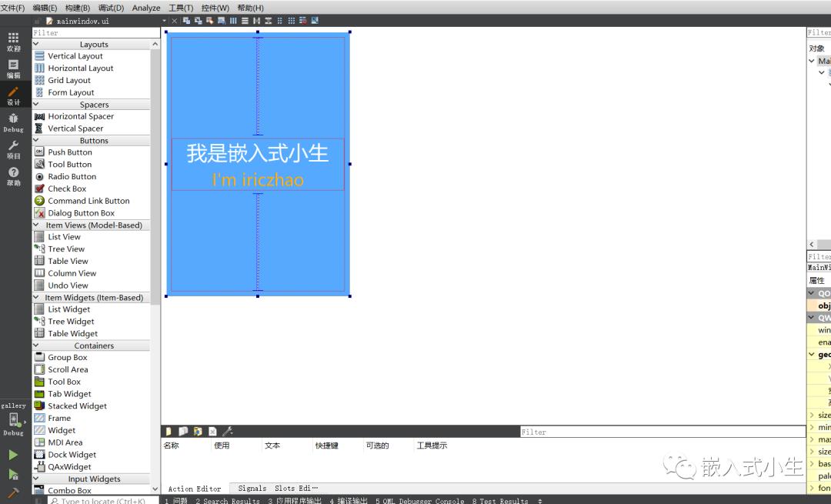Open the 调试(D) menu
This screenshot has width=831, height=504.
(111, 8)
